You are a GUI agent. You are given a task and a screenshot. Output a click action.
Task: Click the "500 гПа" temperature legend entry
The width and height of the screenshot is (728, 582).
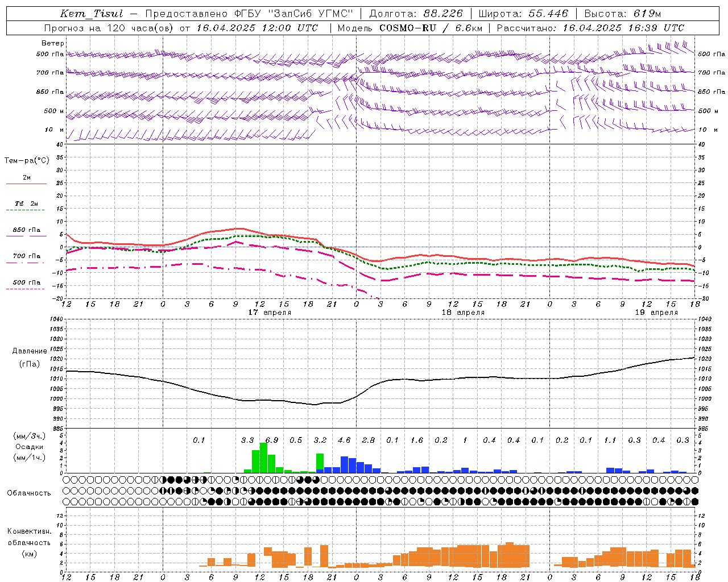coord(27,282)
